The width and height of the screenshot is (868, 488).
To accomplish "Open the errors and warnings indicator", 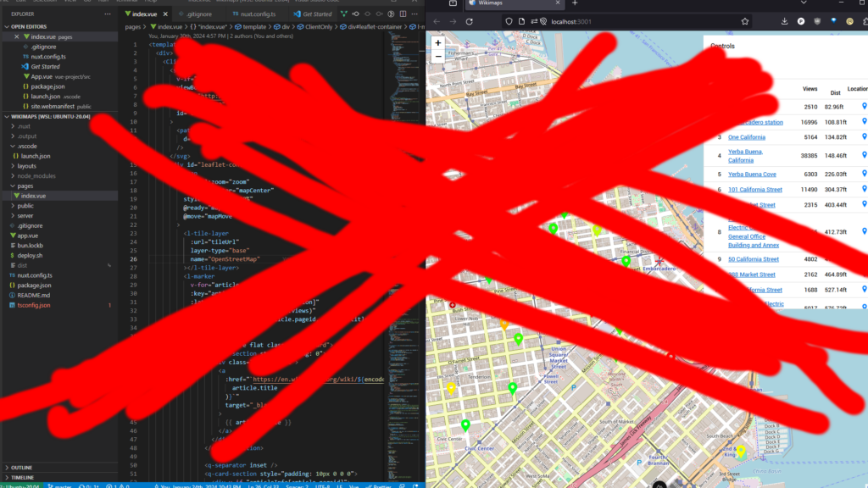I will click(113, 485).
